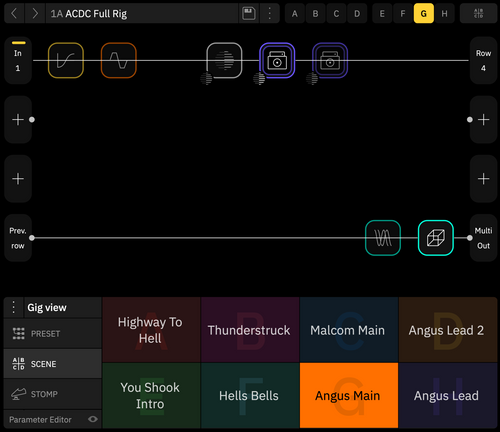The width and height of the screenshot is (500, 432).
Task: Save the preset with the floppy disk icon
Action: [248, 14]
